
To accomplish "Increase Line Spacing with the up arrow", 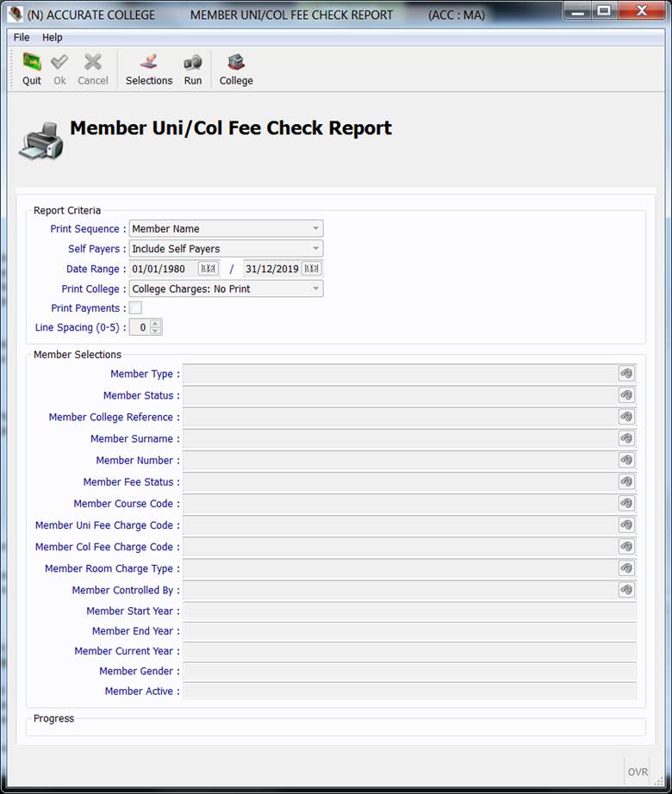I will (x=156, y=324).
